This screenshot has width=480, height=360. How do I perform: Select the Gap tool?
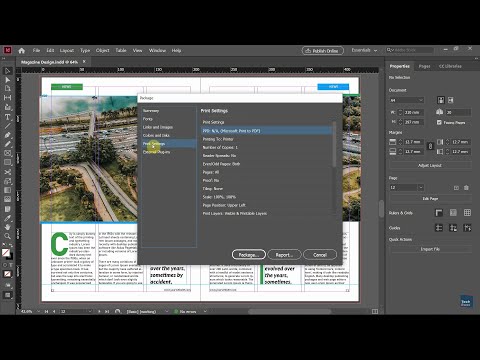pos(7,98)
